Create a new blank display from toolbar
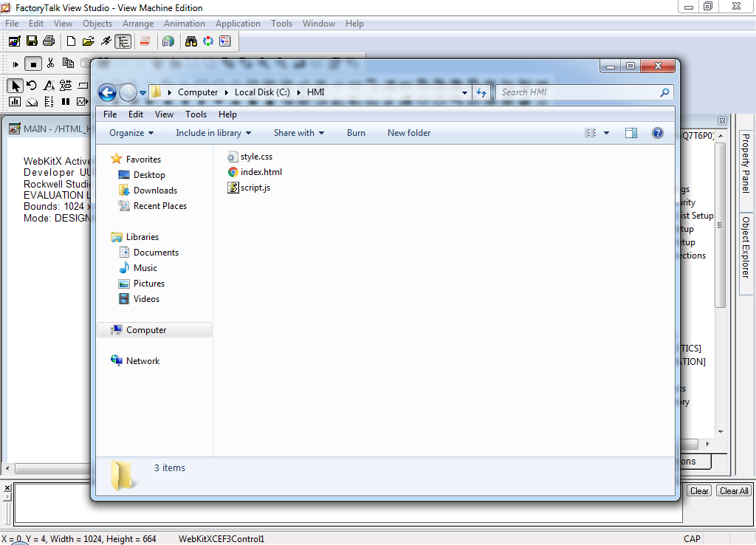The image size is (756, 545). 71,41
